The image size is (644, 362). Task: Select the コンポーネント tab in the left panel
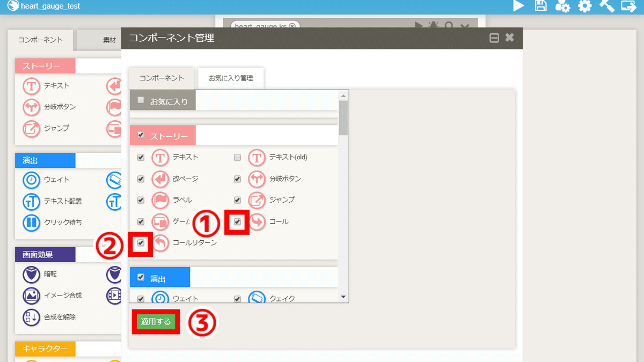(40, 40)
